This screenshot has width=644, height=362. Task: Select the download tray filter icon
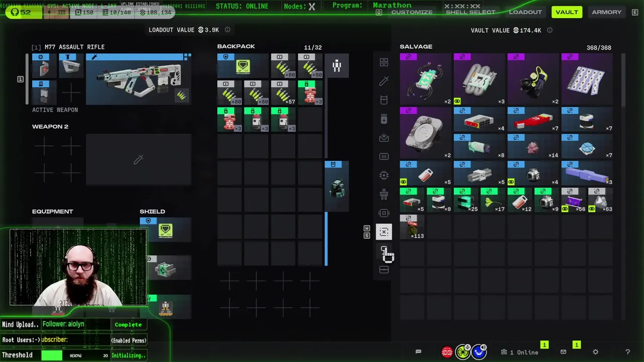point(384,138)
